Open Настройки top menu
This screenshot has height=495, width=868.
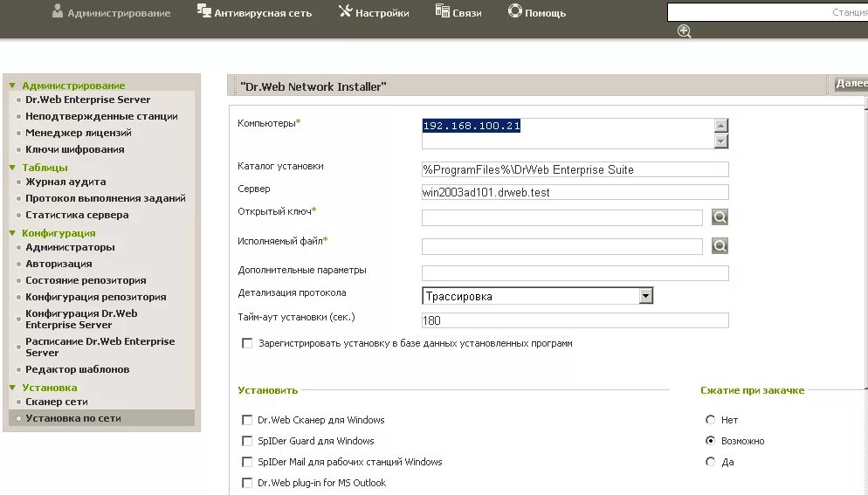[382, 13]
